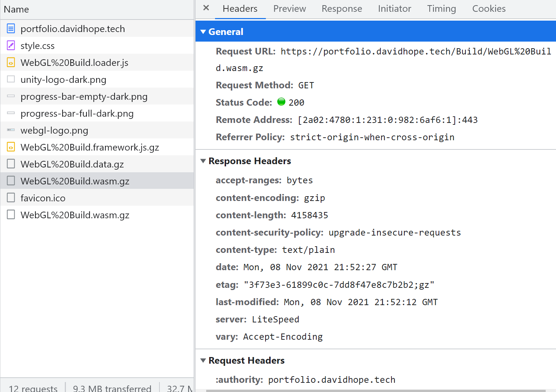Click the file icon beside favicon.ico
The width and height of the screenshot is (556, 392).
pos(11,198)
